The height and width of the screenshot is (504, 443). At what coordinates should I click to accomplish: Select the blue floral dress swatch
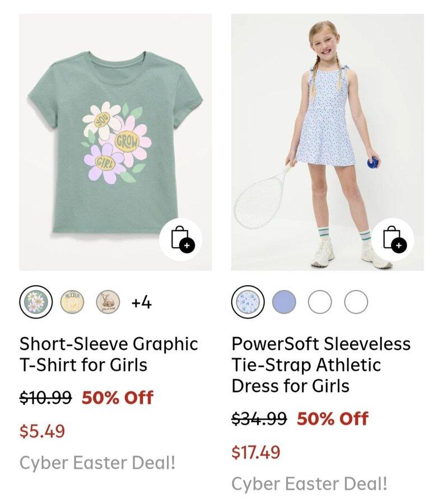coord(248,302)
